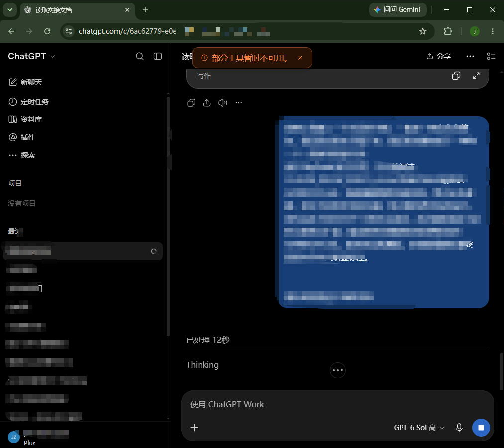Select the 读取交接文档 browser tab
This screenshot has height=448, width=504.
tap(78, 10)
